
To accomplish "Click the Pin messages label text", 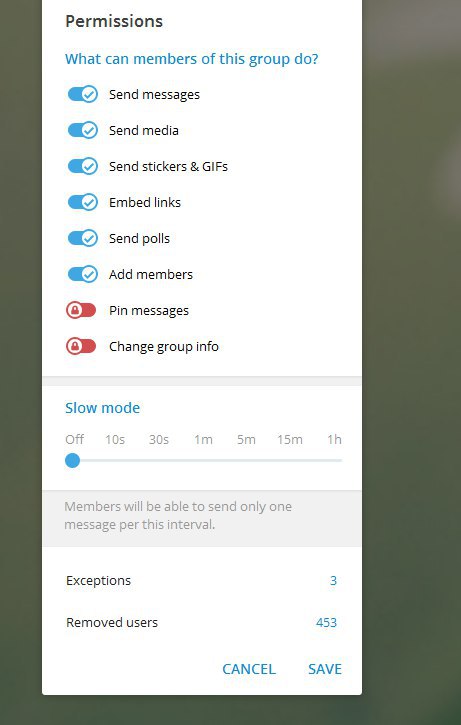I will (149, 311).
